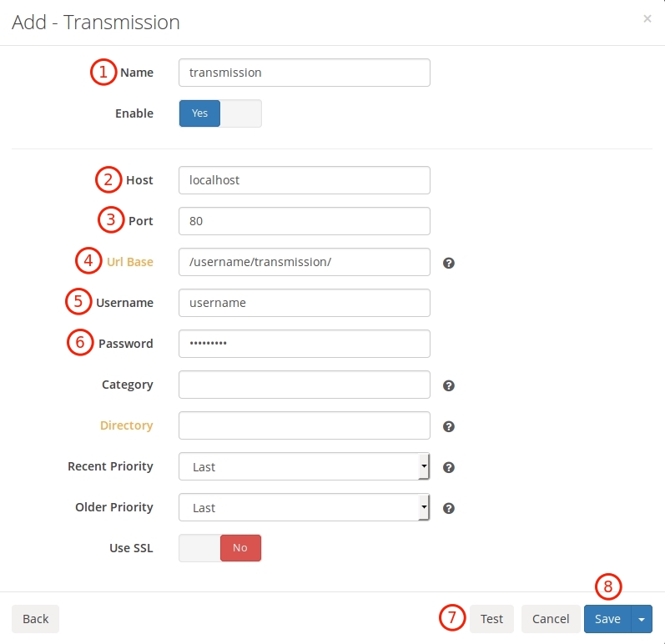Toggle the Use SSL switch
This screenshot has height=644, width=665.
(x=220, y=548)
